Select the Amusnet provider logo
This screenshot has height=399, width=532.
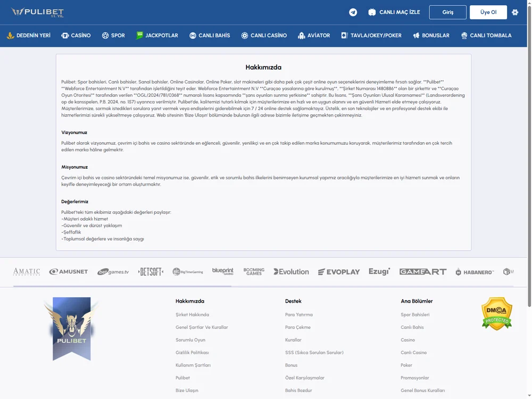click(69, 272)
